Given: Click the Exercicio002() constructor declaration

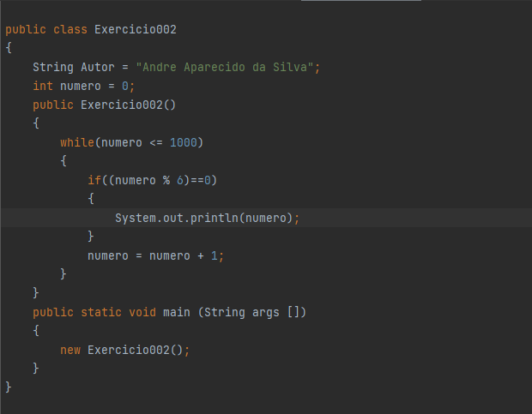Looking at the screenshot, I should [x=128, y=105].
